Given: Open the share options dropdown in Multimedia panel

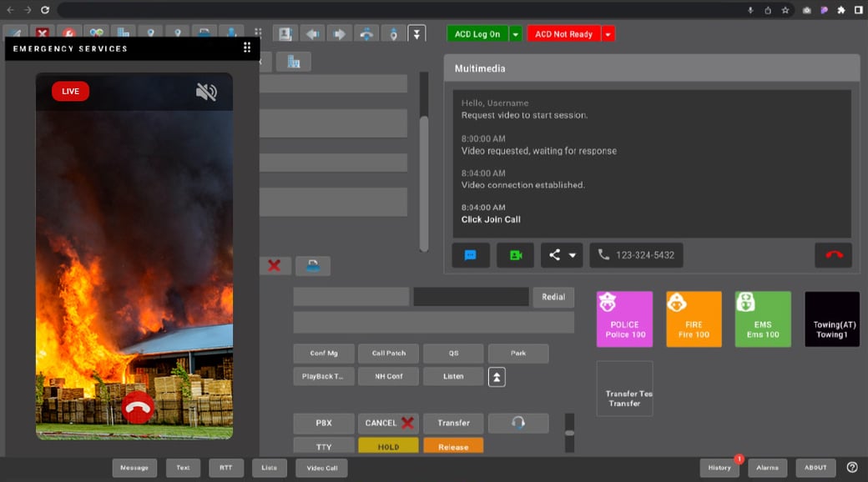Looking at the screenshot, I should (570, 255).
